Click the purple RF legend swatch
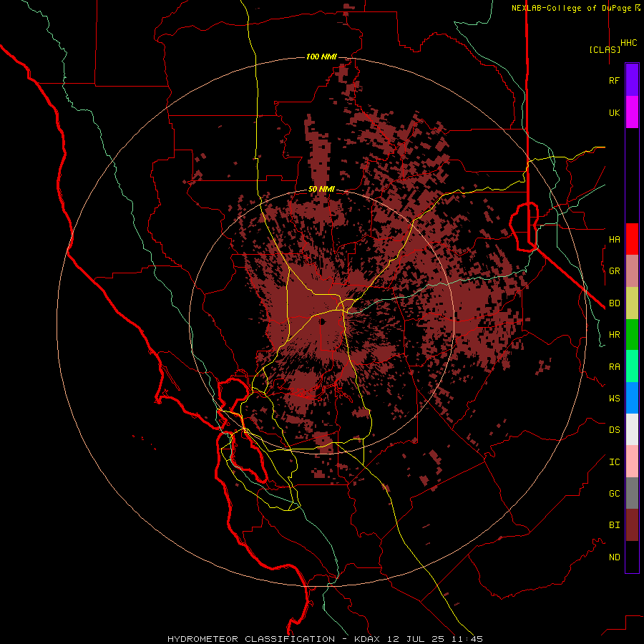The width and height of the screenshot is (644, 644). click(x=632, y=80)
